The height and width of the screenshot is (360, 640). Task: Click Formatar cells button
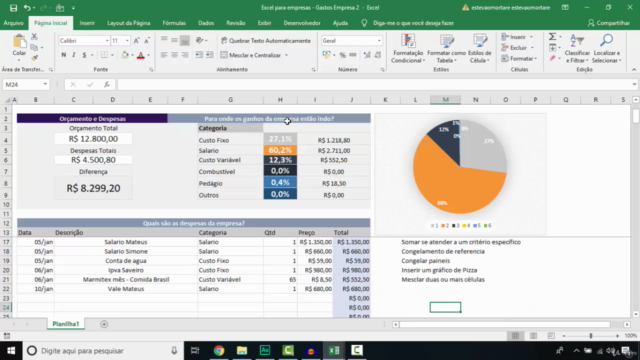click(x=519, y=58)
